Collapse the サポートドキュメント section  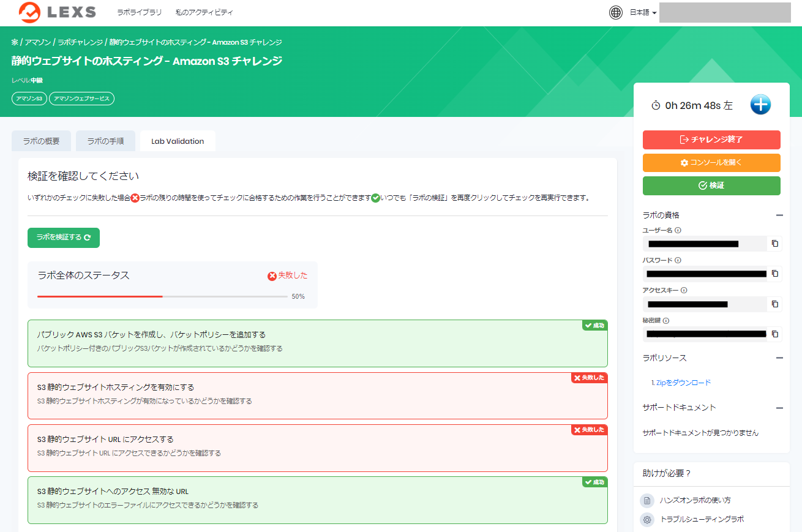coord(779,408)
